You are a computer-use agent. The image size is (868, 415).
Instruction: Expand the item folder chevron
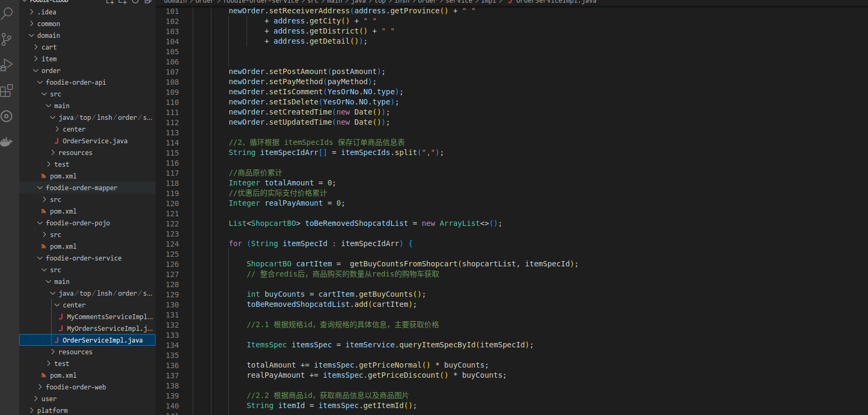tap(36, 59)
